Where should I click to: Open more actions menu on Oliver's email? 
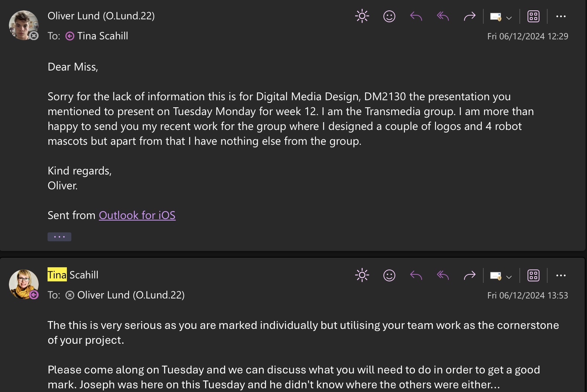(x=561, y=16)
